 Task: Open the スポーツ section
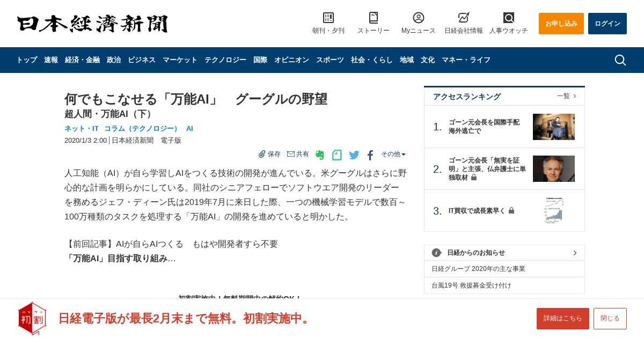tap(330, 60)
